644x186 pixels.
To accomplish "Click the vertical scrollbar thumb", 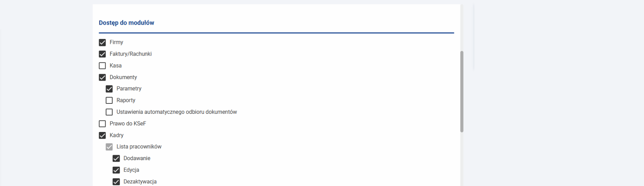I will pyautogui.click(x=462, y=91).
